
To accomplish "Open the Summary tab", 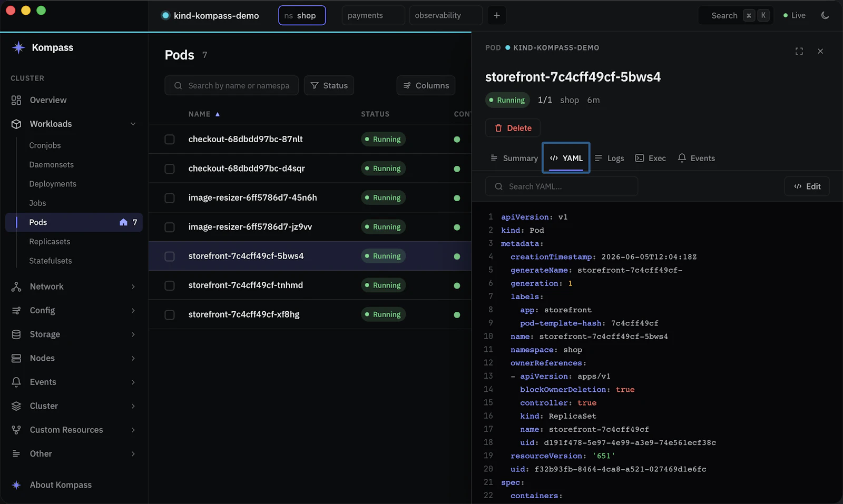I will (514, 158).
